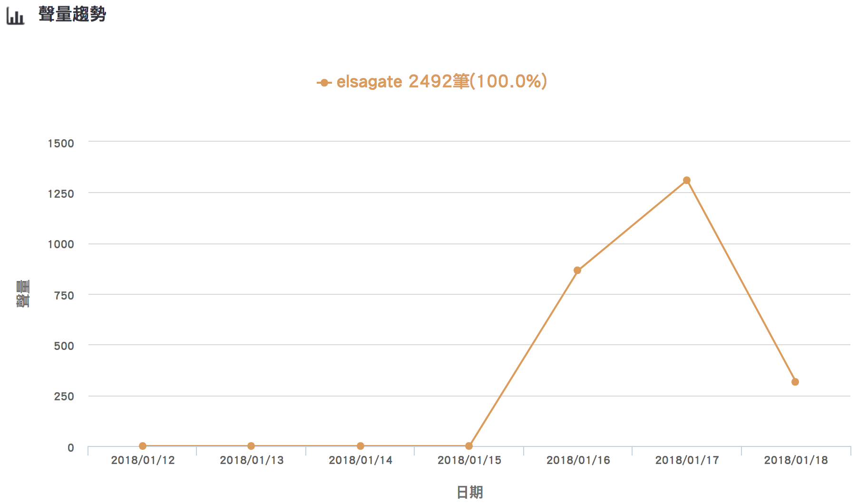The image size is (858, 504).
Task: Click the 2018/01/18 data point marker
Action: pyautogui.click(x=795, y=382)
